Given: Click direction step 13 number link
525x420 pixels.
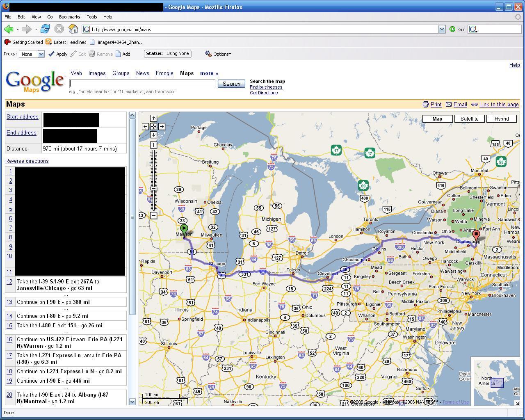Looking at the screenshot, I should (x=9, y=302).
